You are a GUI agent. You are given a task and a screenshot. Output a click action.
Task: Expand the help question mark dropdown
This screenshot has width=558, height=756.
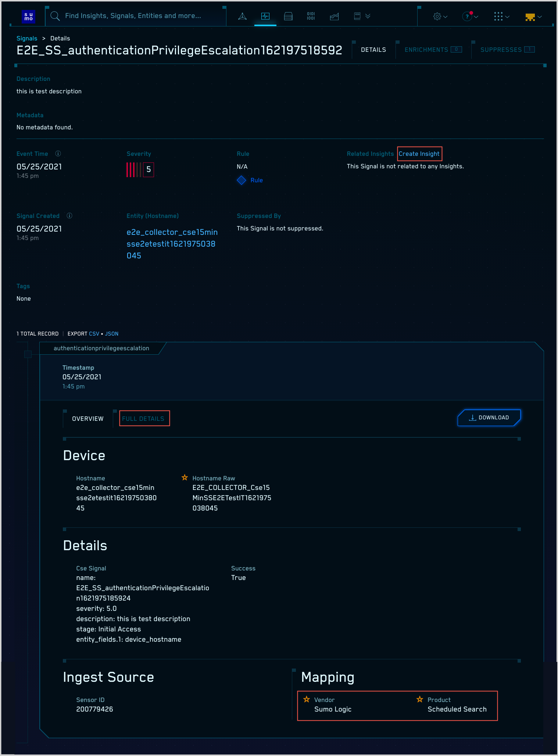coord(470,17)
